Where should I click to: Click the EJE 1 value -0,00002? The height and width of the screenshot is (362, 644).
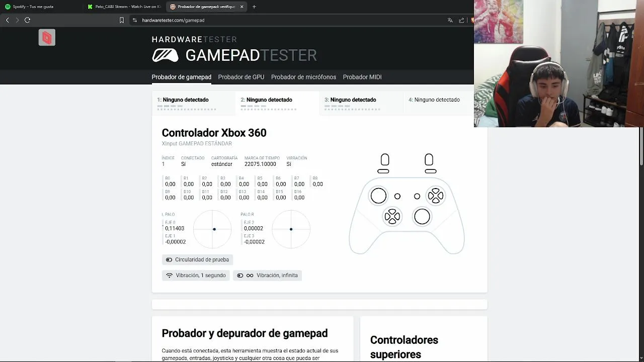(176, 242)
